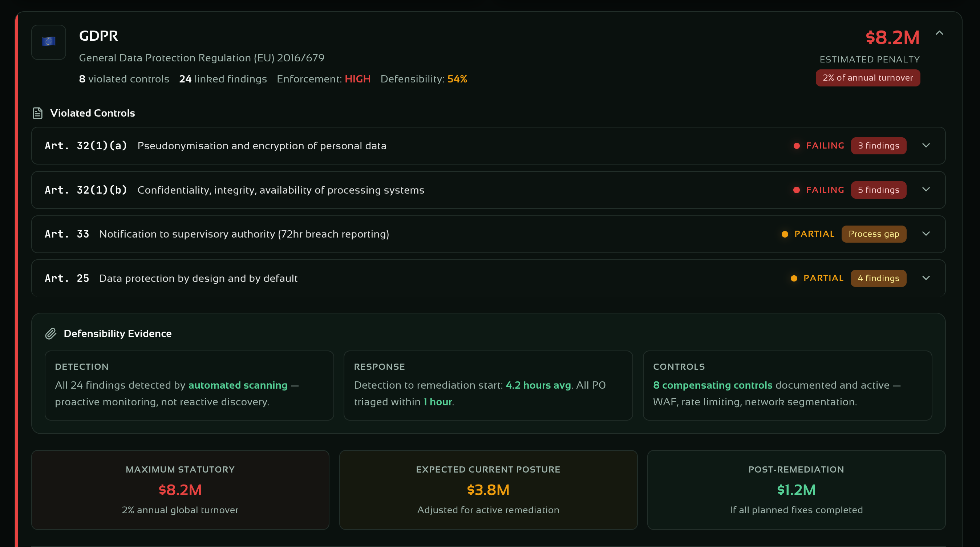The image size is (980, 547).
Task: Open the Response evidence card
Action: point(488,385)
